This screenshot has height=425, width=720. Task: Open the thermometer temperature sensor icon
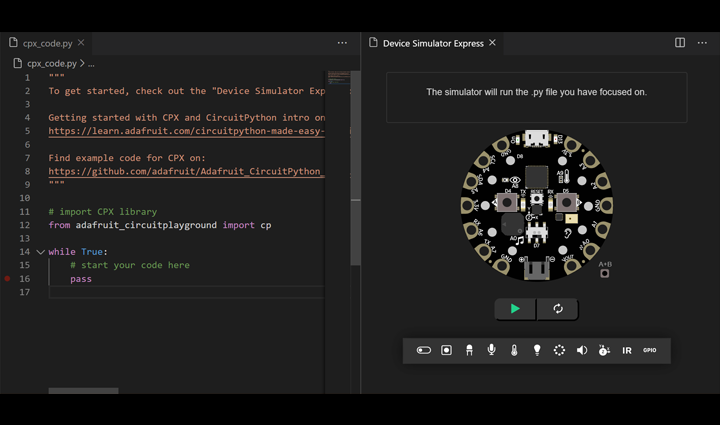[514, 350]
